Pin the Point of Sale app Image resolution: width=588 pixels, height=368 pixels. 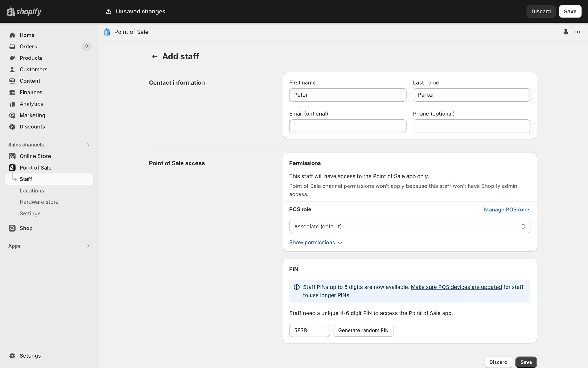click(x=566, y=32)
